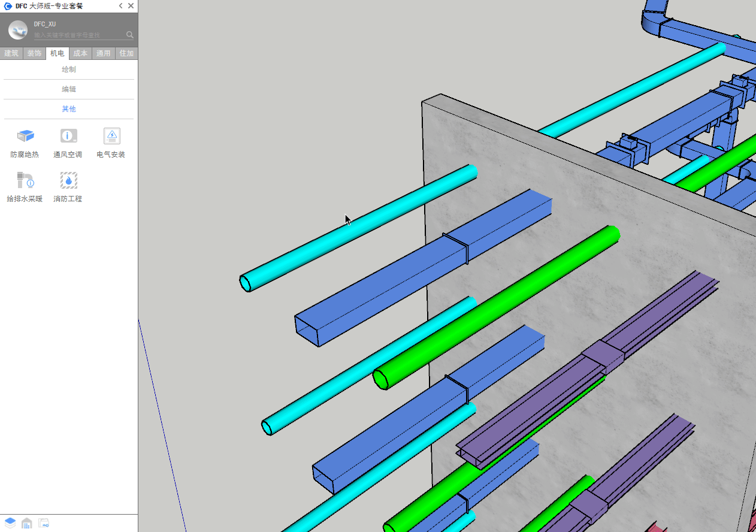Launch the 消防工程 fire protection tool

68,180
